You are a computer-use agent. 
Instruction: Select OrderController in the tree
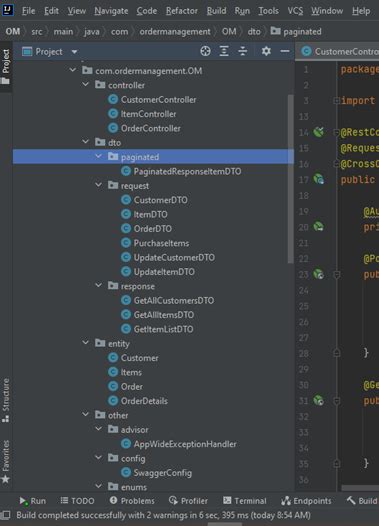click(151, 128)
